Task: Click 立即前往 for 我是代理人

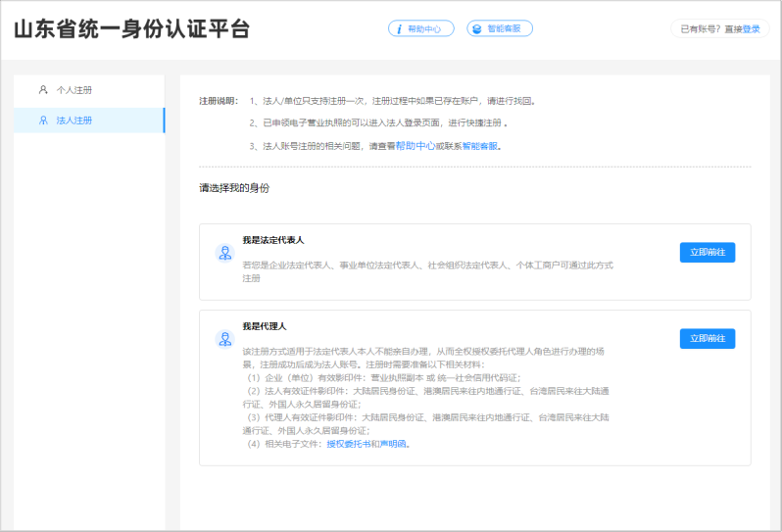Action: pyautogui.click(x=708, y=339)
